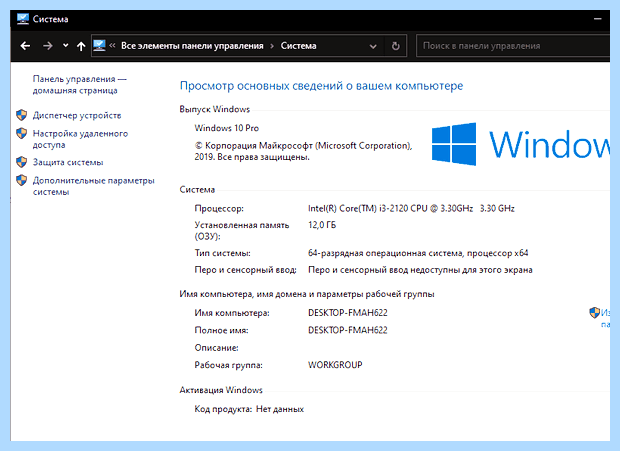Click the 'Windows 10 Pro' edition text

coord(227,128)
